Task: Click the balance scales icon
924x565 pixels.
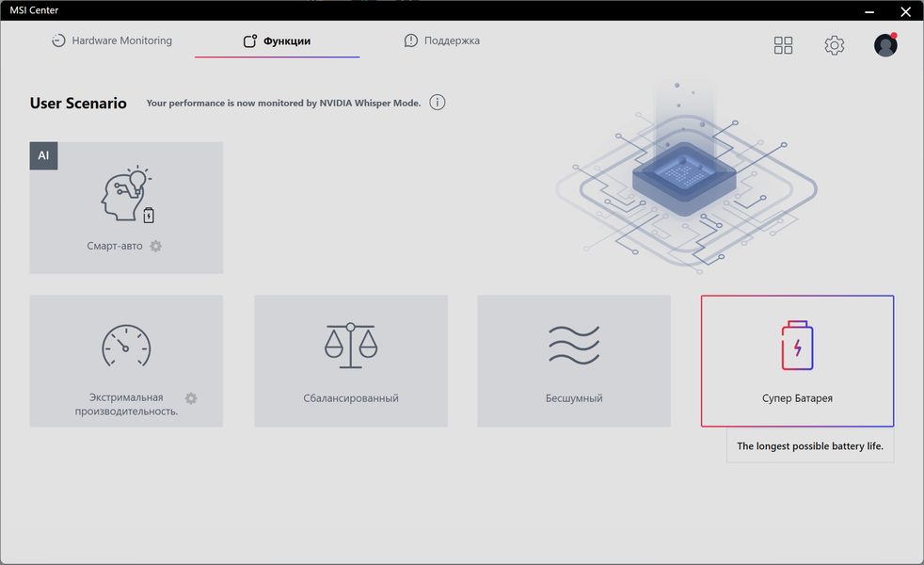Action: [351, 347]
